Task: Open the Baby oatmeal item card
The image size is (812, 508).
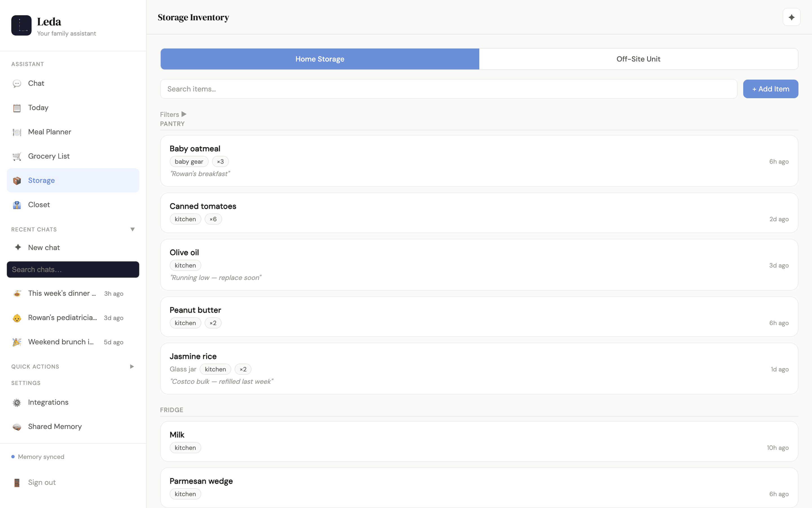Action: [479, 161]
